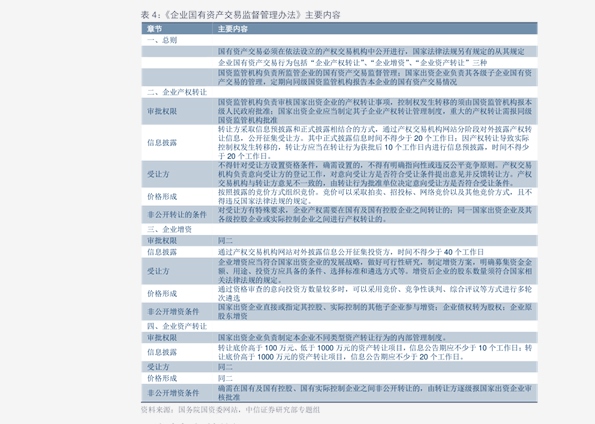
Task: Click the content starting '国家出资企业直接或指定其控股'
Action: [x=375, y=312]
